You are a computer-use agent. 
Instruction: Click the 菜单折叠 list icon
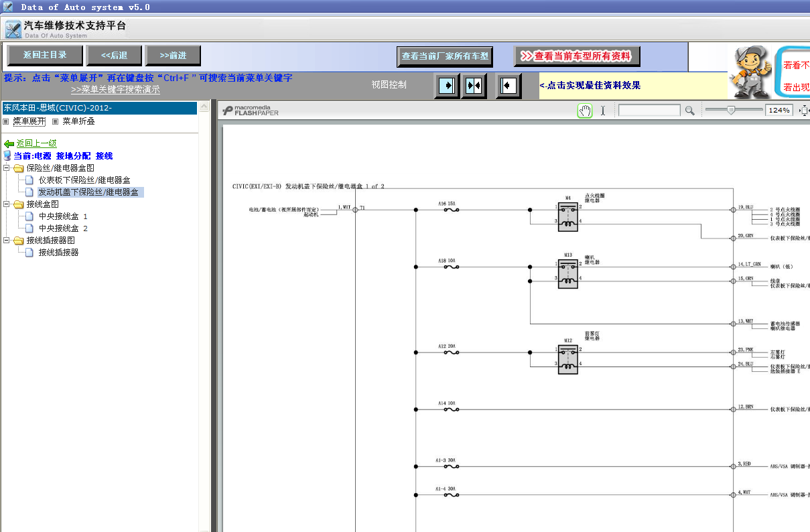56,121
